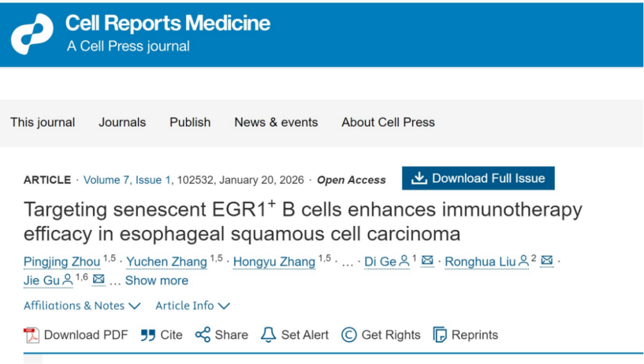Click the Get Rights copyright icon
The image size is (644, 364).
tap(349, 335)
